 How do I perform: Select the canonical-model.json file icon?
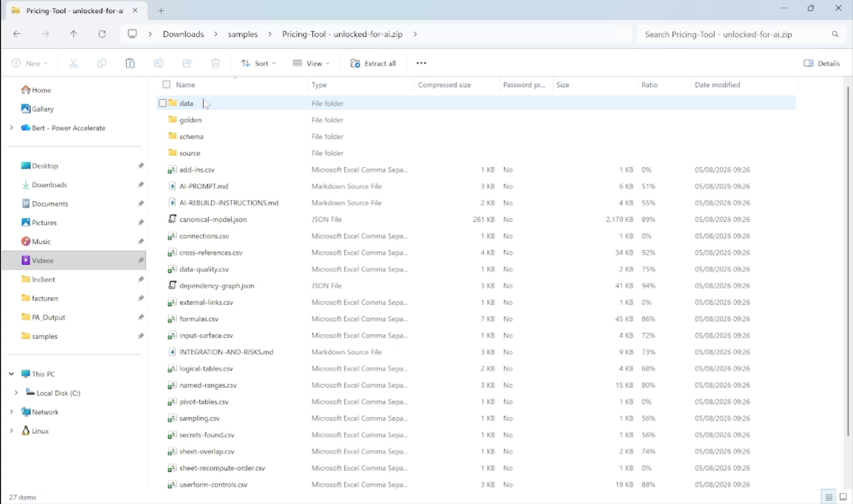172,219
